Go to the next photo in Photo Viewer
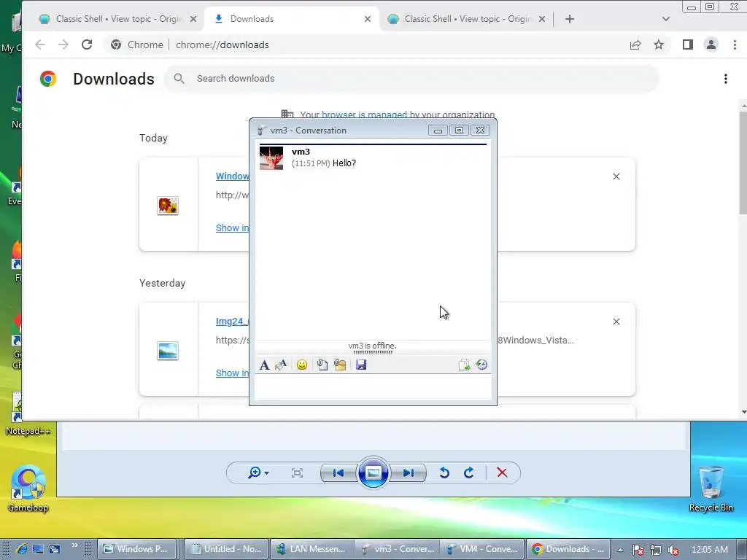The image size is (747, 560). [x=408, y=472]
